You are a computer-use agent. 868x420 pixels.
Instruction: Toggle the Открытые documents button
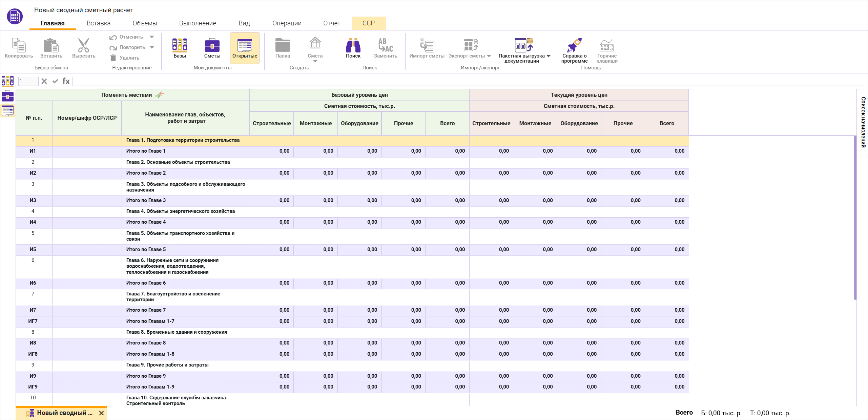245,48
